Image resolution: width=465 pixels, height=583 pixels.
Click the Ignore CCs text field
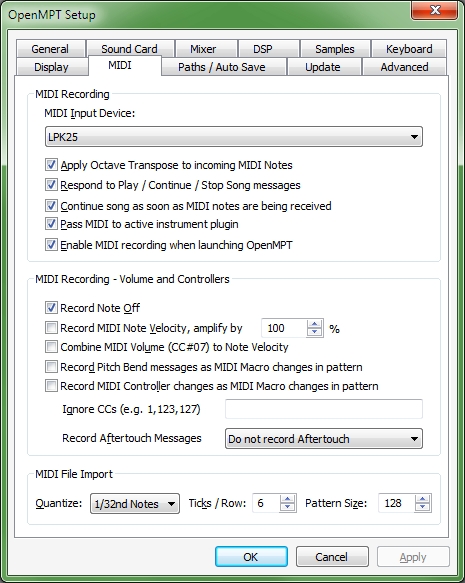point(324,409)
